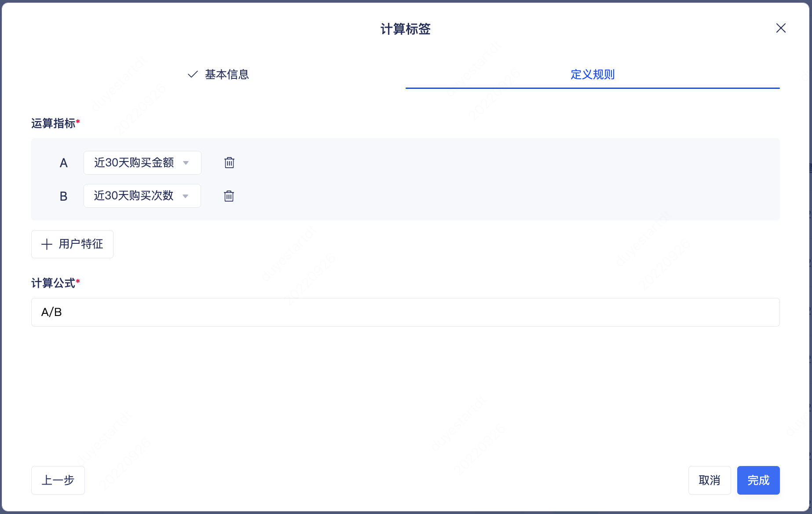Select the 定义规则 tab
The height and width of the screenshot is (514, 812).
593,74
